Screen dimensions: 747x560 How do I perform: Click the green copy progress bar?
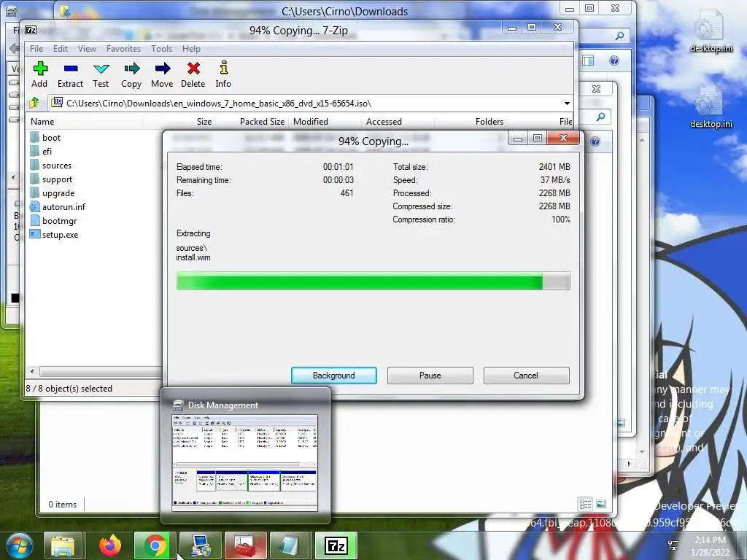tap(373, 281)
